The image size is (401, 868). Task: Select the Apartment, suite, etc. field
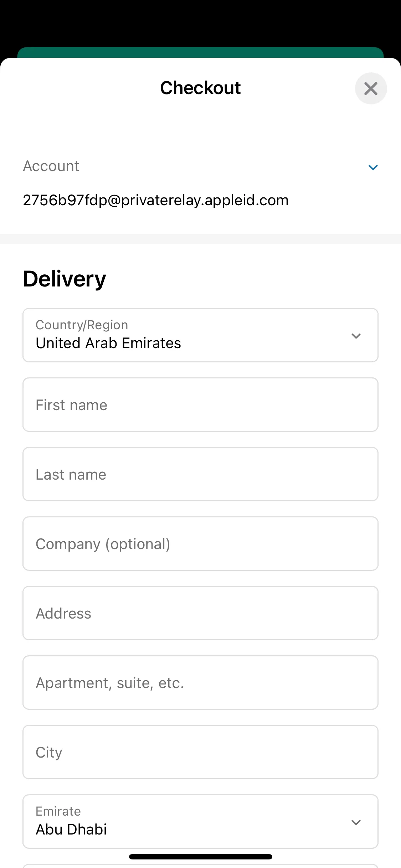coord(200,683)
